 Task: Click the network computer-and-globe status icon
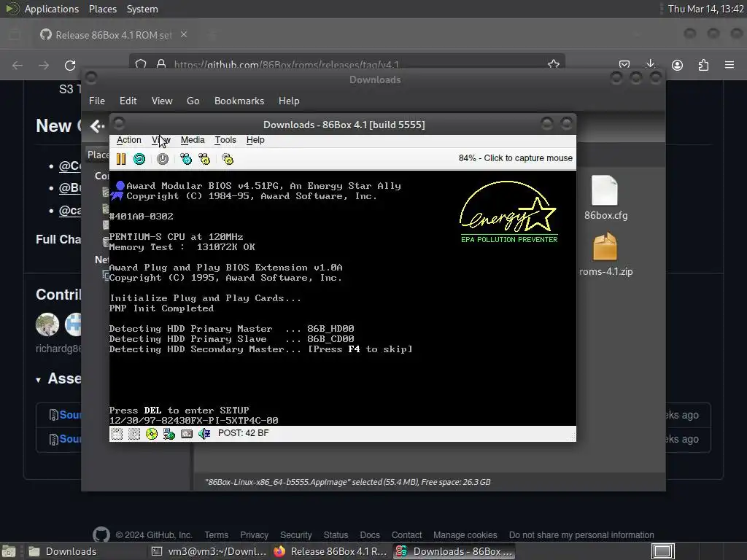[x=169, y=433]
